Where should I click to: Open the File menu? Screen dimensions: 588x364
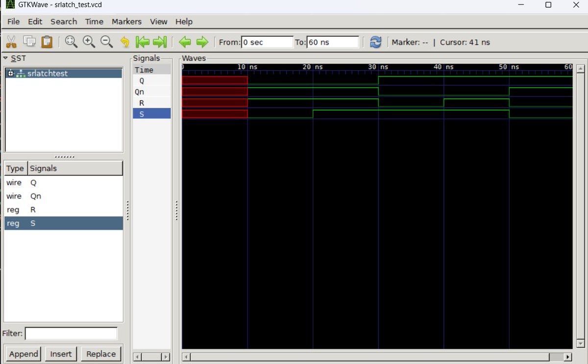(14, 22)
